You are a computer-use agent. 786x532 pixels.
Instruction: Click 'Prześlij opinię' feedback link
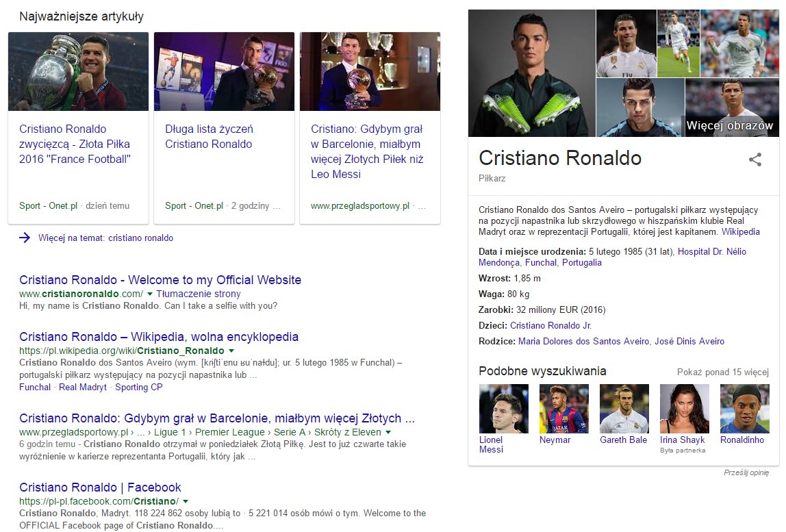746,472
